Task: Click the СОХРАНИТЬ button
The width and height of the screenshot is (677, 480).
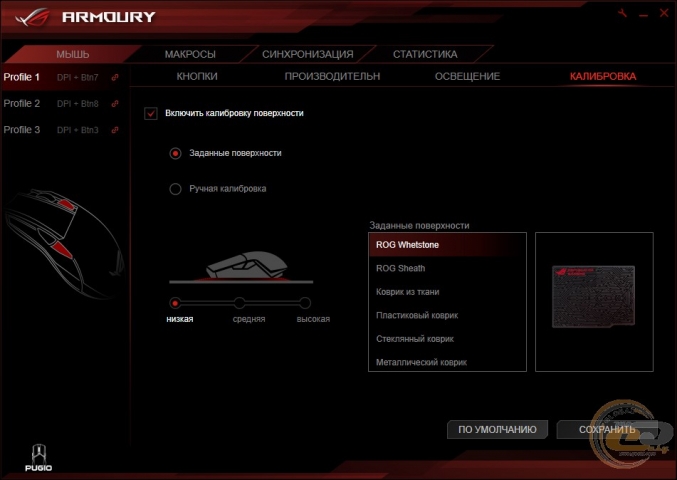Action: [607, 429]
